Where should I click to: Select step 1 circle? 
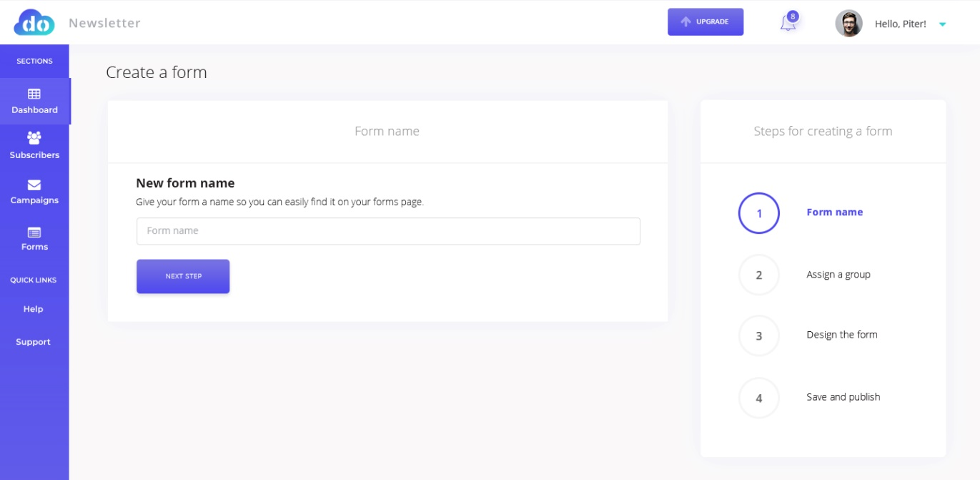759,213
